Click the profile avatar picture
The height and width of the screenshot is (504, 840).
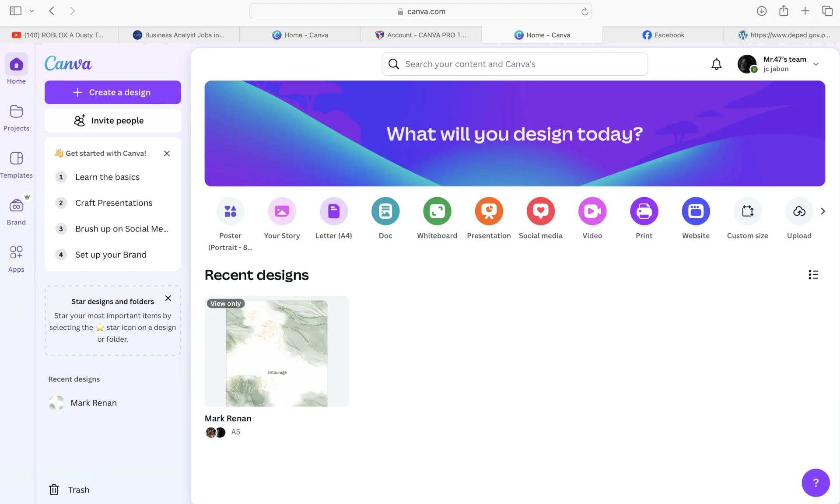[747, 64]
